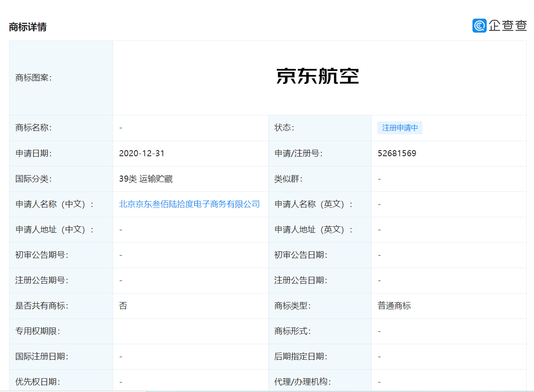Click the 注册申请中 status badge

(x=400, y=128)
